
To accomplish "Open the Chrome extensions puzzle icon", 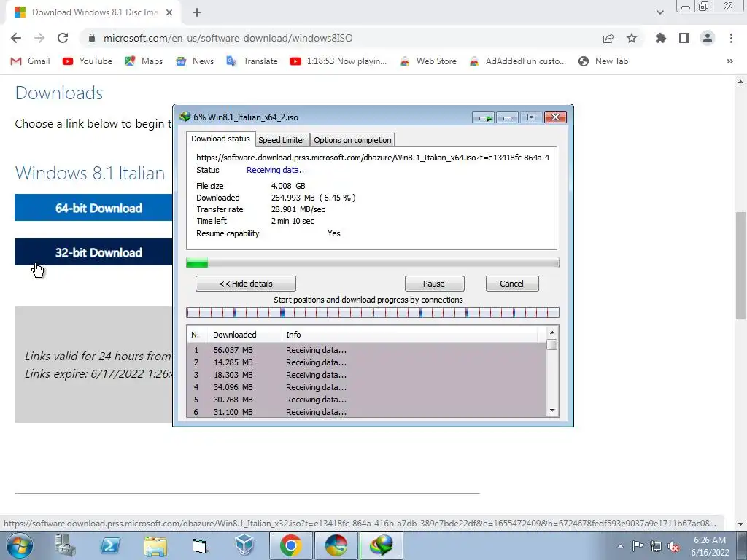I will coord(661,38).
